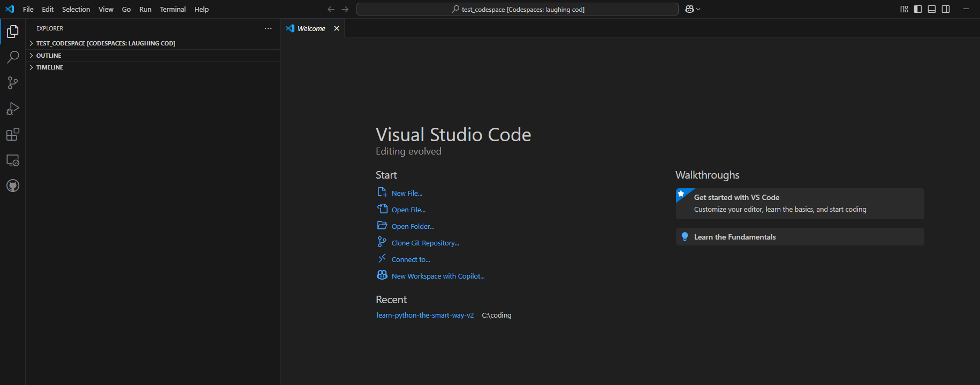Open the Edit menu
This screenshot has width=980, height=385.
[x=48, y=9]
